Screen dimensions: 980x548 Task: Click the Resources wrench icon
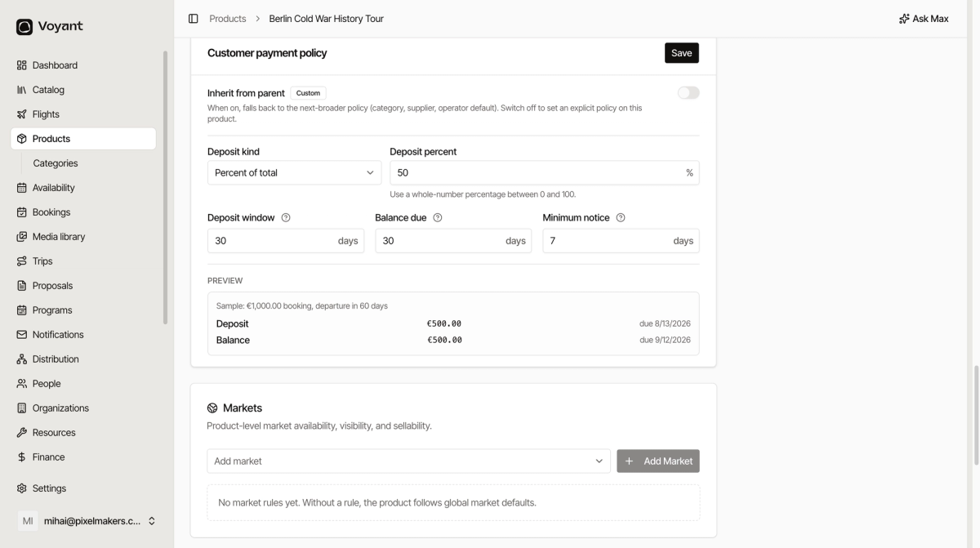click(22, 433)
